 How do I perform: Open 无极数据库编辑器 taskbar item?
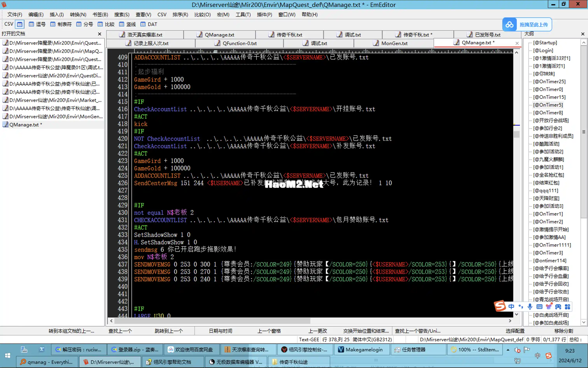point(236,362)
